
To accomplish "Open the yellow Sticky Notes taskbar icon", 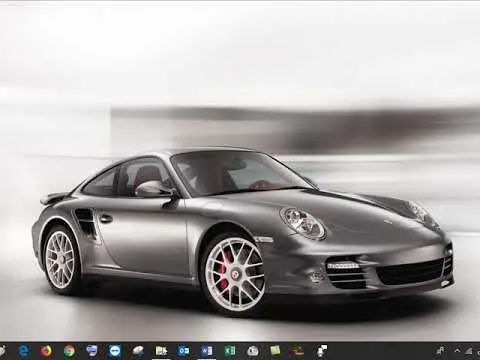I will point(275,351).
